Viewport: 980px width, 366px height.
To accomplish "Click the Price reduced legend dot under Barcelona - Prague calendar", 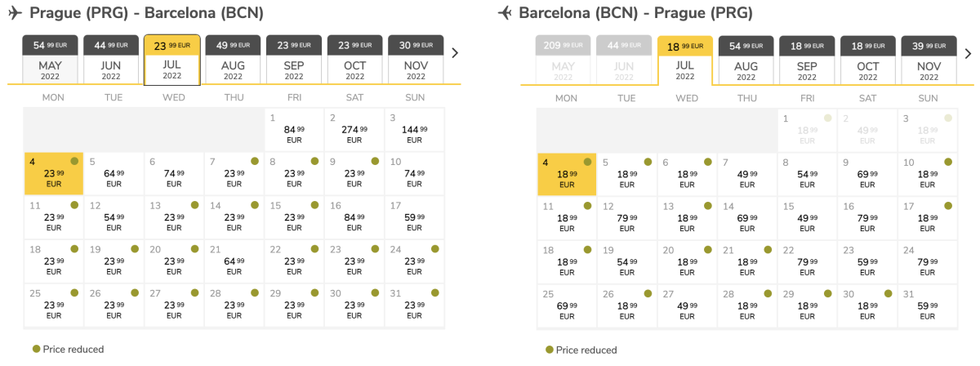I will [549, 350].
